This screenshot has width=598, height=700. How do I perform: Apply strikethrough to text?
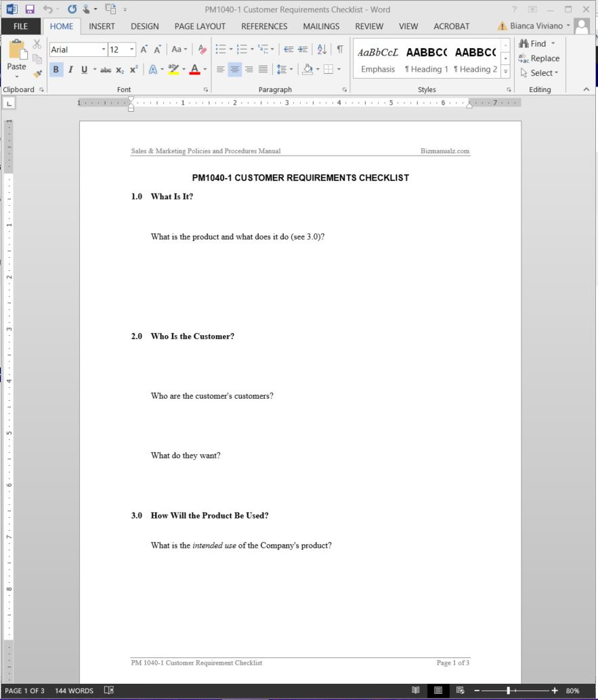106,70
